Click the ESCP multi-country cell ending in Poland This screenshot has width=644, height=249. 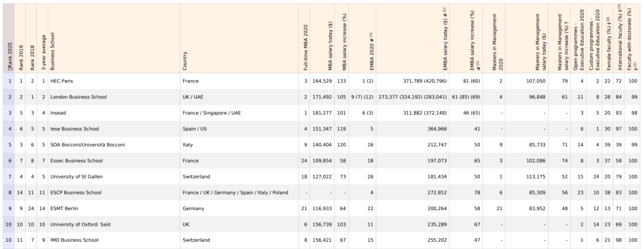pos(239,192)
